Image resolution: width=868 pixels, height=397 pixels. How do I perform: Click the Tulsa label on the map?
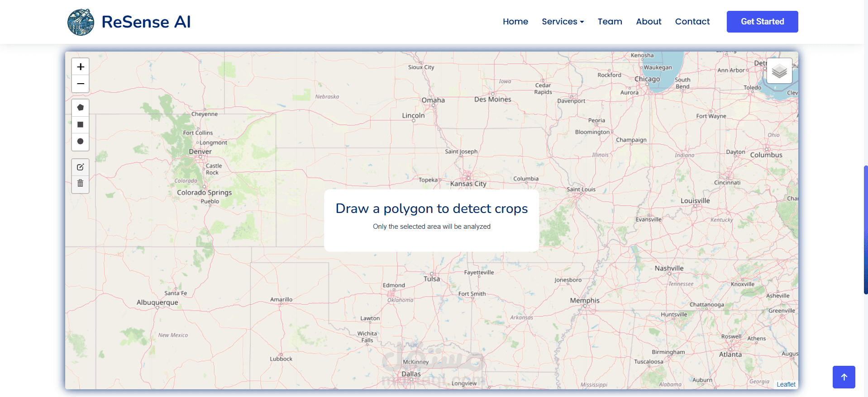432,279
